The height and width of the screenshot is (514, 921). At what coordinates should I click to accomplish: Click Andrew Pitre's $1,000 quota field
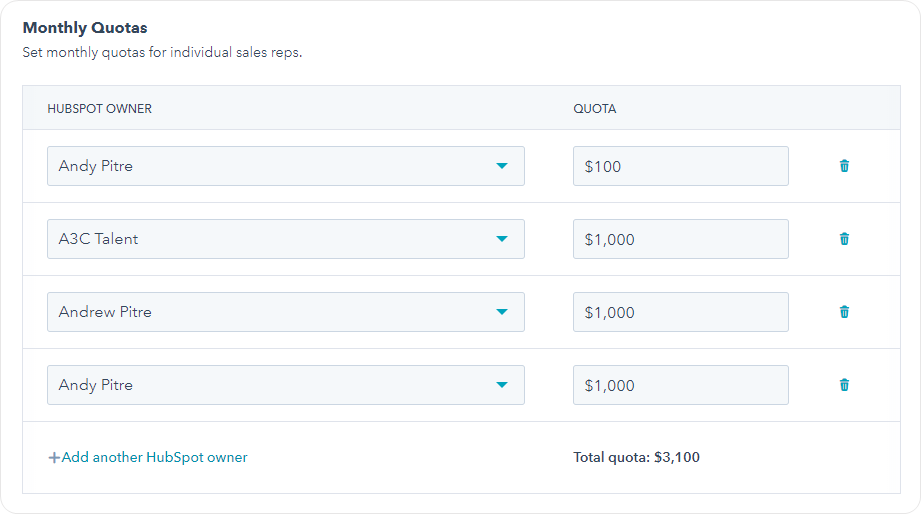click(680, 312)
